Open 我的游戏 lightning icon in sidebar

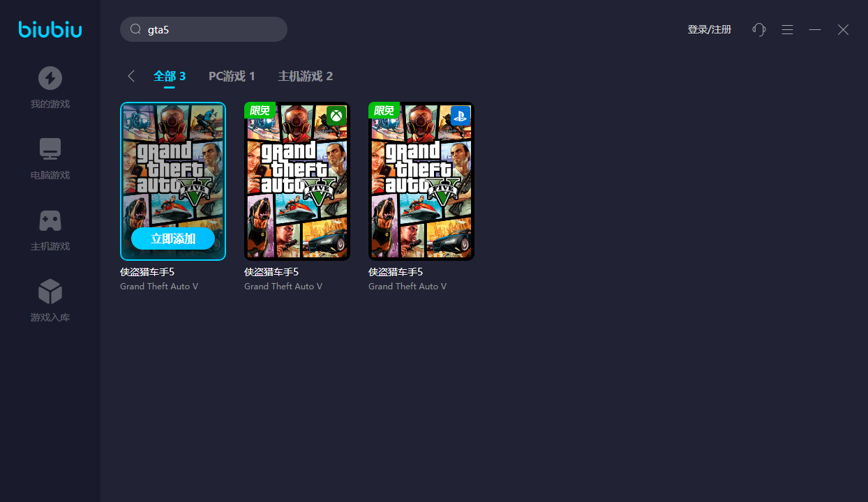click(50, 78)
